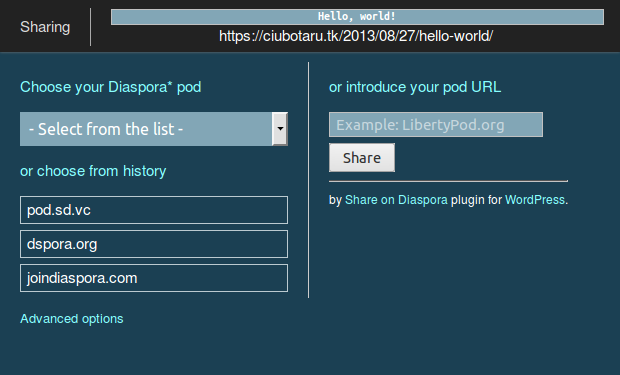Click the Sharing header label
This screenshot has height=375, width=620.
tap(45, 27)
